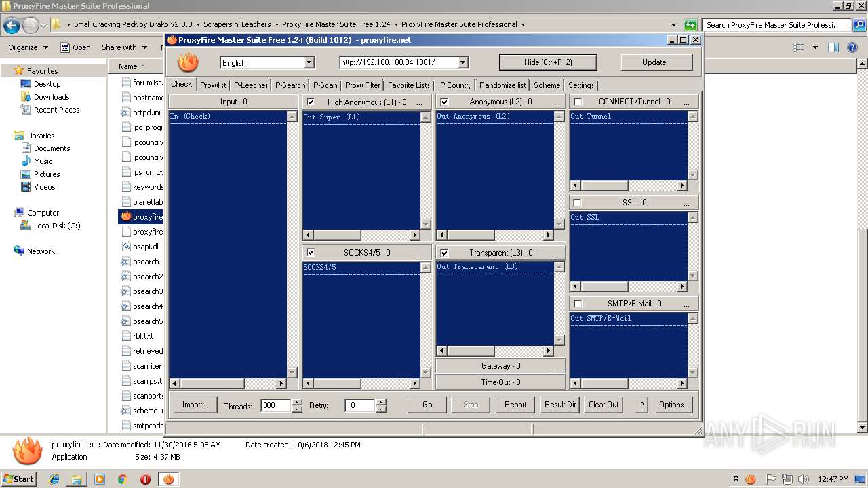Toggle High Anonymous (L1) checkbox
The image size is (868, 488).
pyautogui.click(x=311, y=102)
